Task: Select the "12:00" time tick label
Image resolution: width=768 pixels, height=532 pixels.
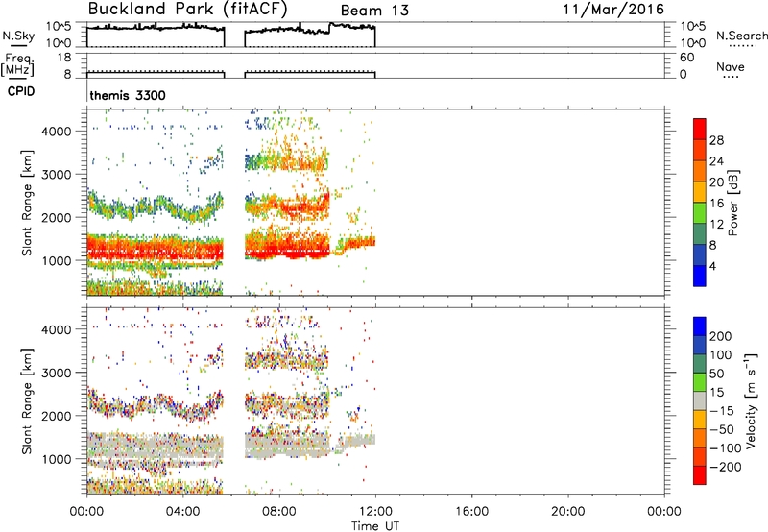Action: [x=375, y=512]
